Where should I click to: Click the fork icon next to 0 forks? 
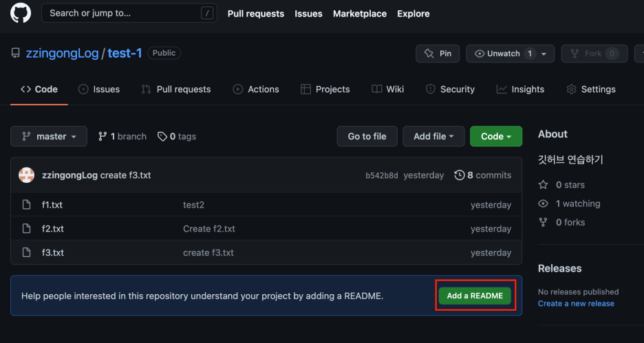543,223
